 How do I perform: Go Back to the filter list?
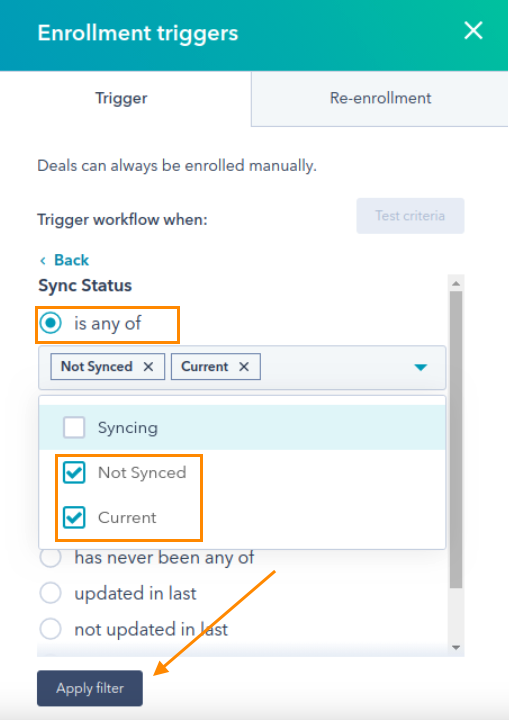pyautogui.click(x=71, y=260)
